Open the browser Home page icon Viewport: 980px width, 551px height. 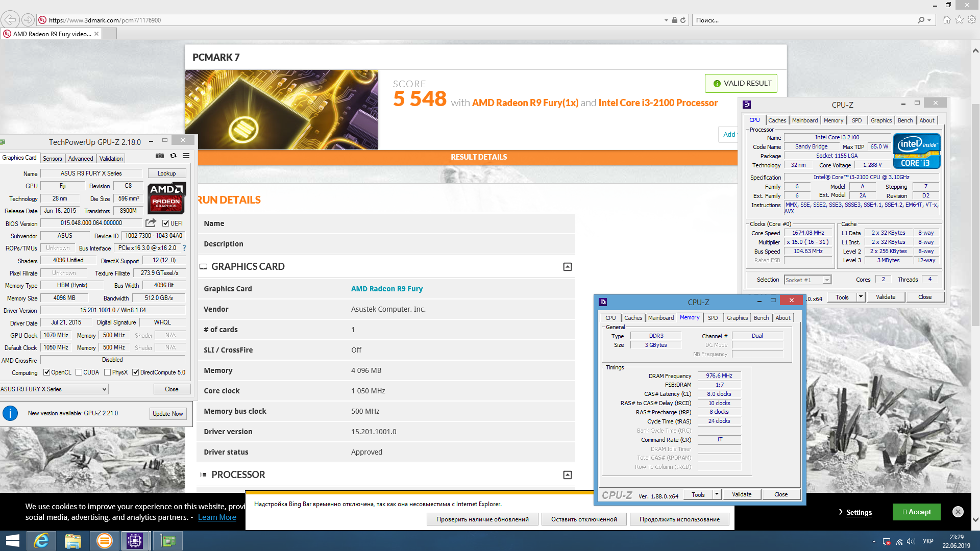[947, 19]
